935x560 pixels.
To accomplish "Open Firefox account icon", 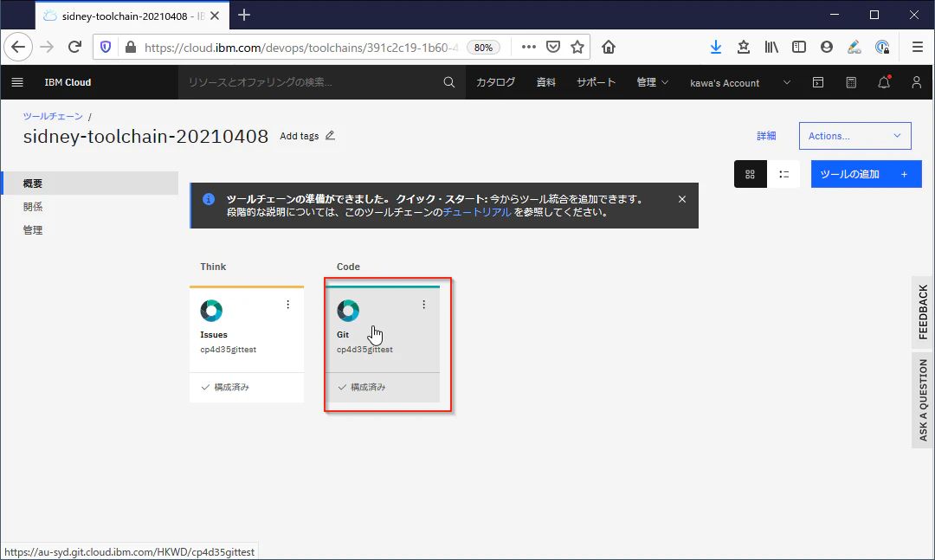I will click(827, 47).
